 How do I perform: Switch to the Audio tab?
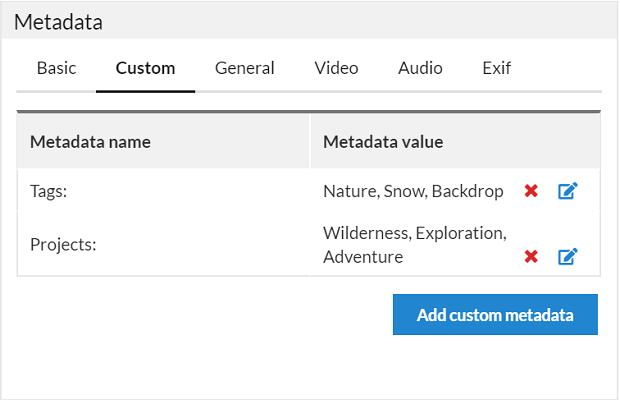pos(420,68)
